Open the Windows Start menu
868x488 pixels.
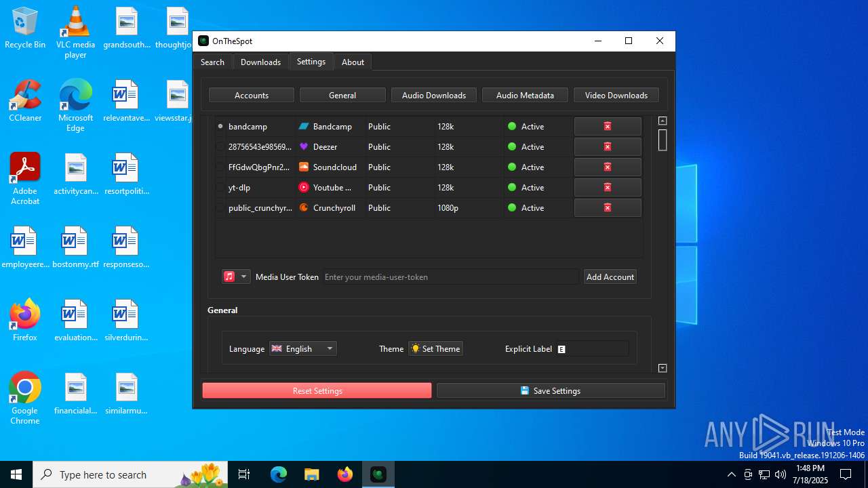pyautogui.click(x=16, y=474)
